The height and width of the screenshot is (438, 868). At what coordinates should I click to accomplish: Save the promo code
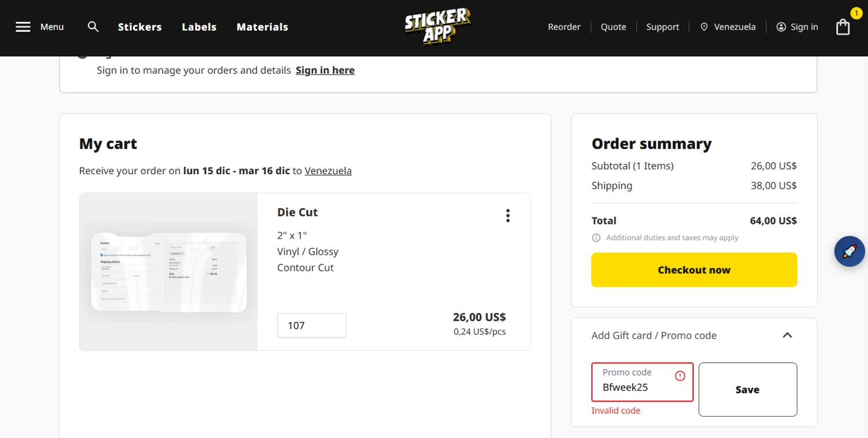747,389
